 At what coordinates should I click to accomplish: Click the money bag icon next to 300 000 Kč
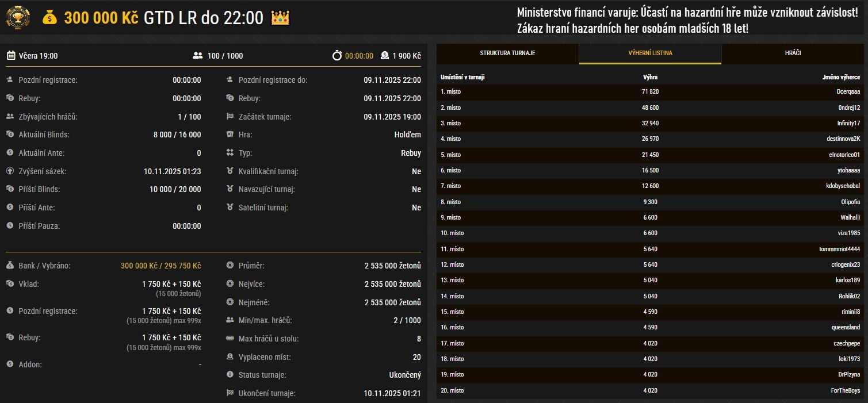(x=50, y=18)
